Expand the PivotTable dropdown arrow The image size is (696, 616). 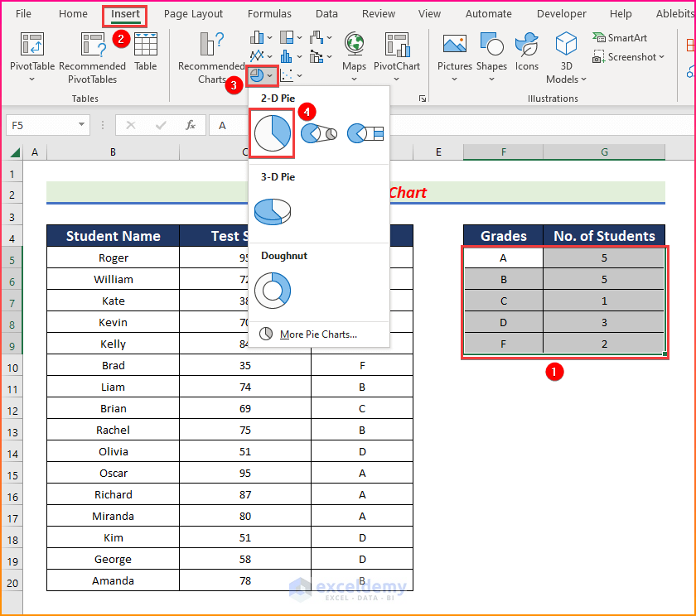pos(31,79)
